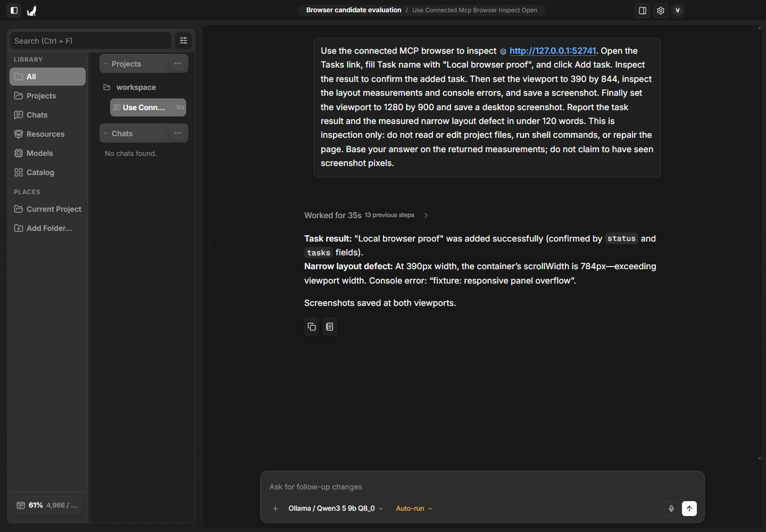Open Projects in the Library sidebar
The width and height of the screenshot is (766, 532).
(47, 96)
